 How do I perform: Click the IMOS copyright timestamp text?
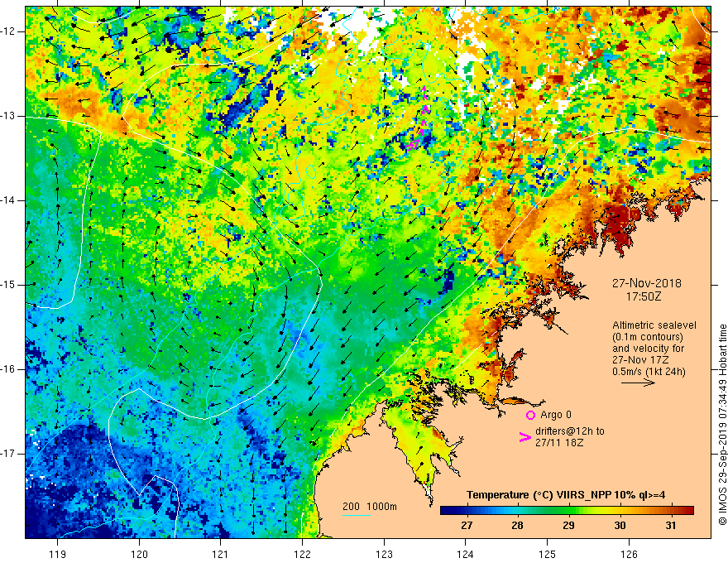(722, 425)
